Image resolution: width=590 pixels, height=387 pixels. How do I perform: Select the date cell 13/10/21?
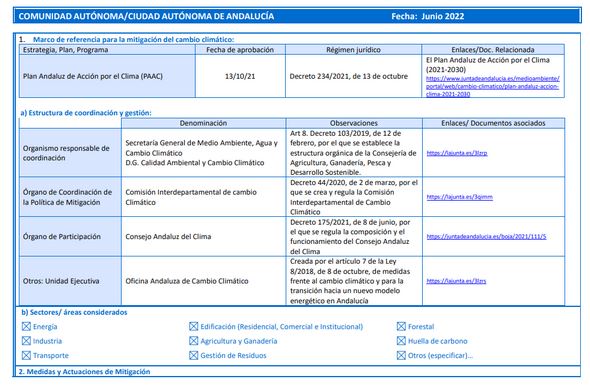point(240,76)
